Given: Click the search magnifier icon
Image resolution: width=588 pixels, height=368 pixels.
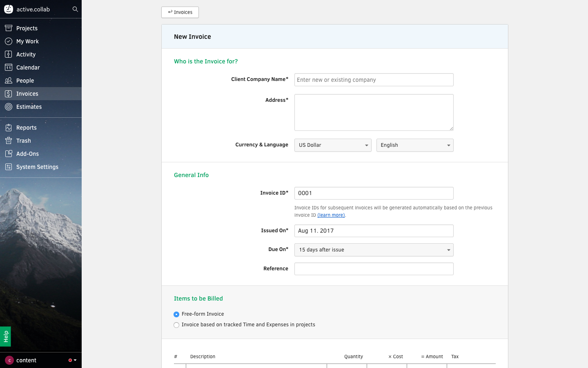Looking at the screenshot, I should (75, 9).
